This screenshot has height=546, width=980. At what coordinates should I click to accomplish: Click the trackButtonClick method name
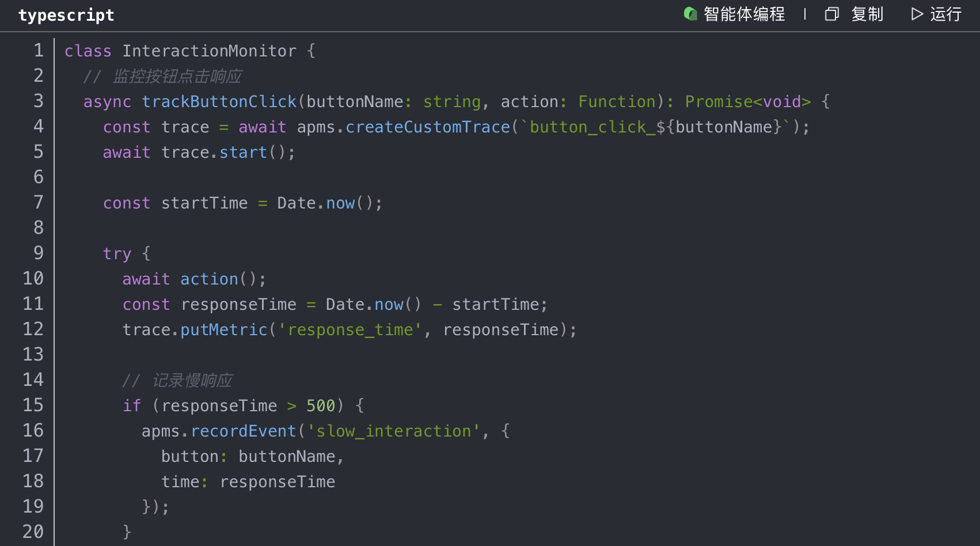(x=219, y=101)
